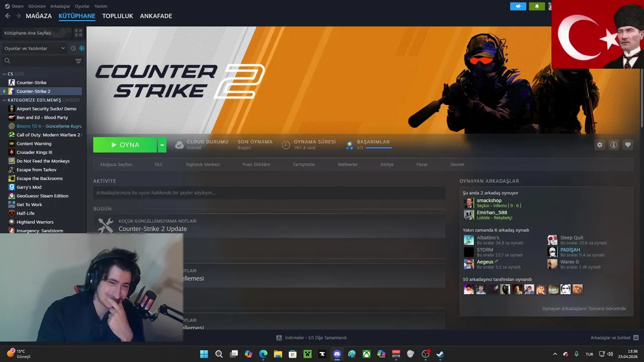This screenshot has height=362, width=644.
Task: Click İndirmeler 1/1 Öğe Tamamlandı status
Action: coord(315,338)
